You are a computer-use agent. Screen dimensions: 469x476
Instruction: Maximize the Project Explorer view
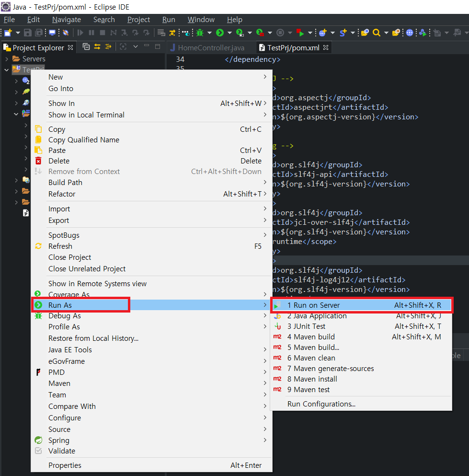[x=158, y=46]
